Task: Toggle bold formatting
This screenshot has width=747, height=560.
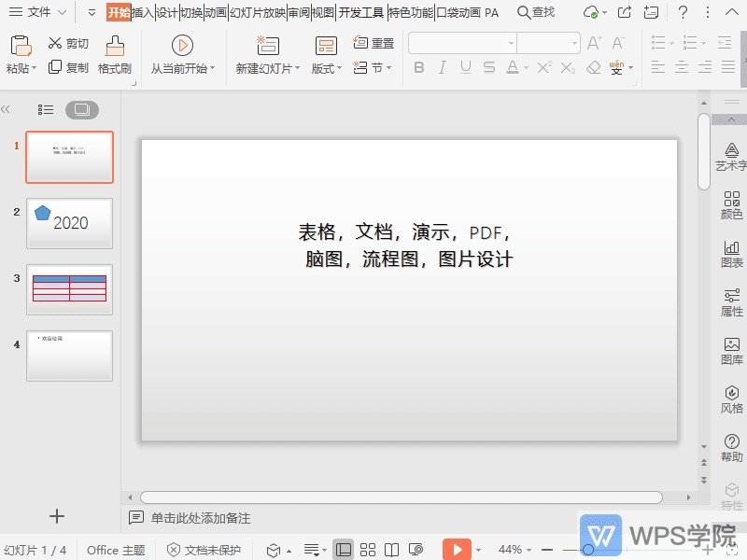Action: click(x=420, y=66)
